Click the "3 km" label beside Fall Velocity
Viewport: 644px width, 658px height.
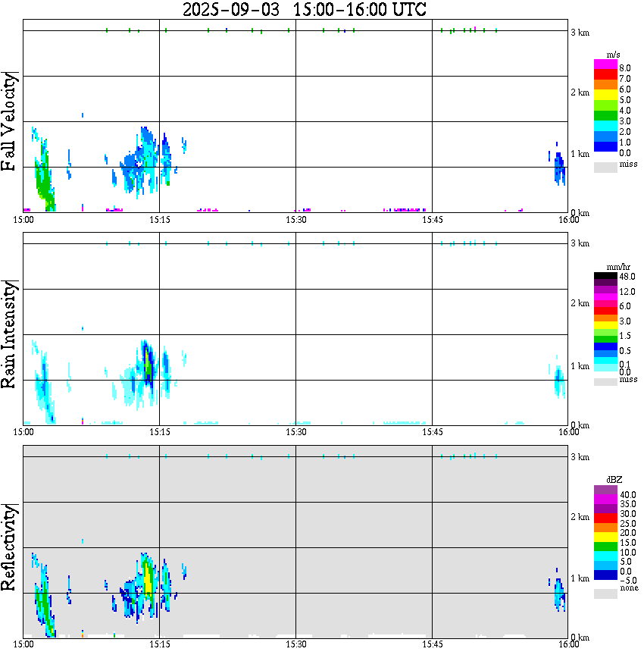pyautogui.click(x=580, y=33)
